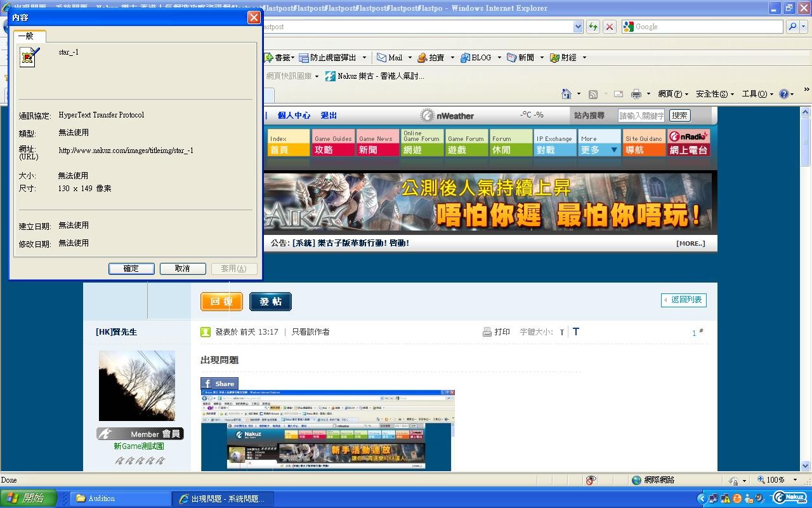Open the 工具(O) tools menu
This screenshot has height=508, width=812.
(757, 94)
